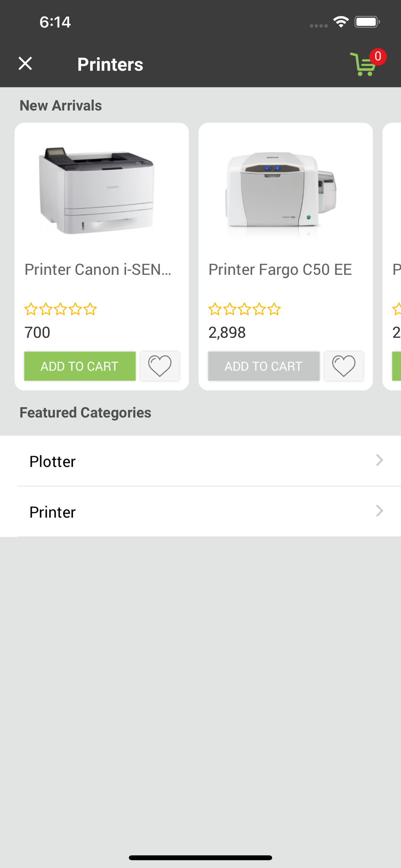Open Printer Fargo C50 EE product title
The image size is (401, 868).
tap(280, 270)
